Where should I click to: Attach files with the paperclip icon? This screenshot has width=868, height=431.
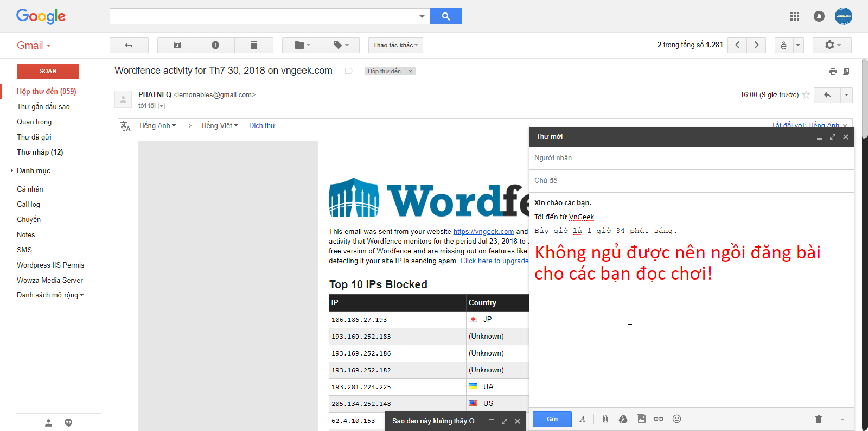[x=605, y=419]
